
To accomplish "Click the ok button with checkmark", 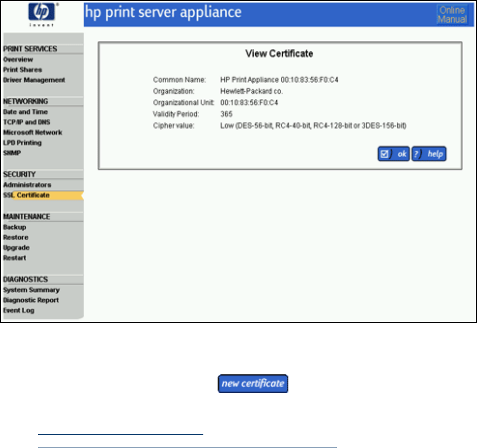I will (x=393, y=154).
